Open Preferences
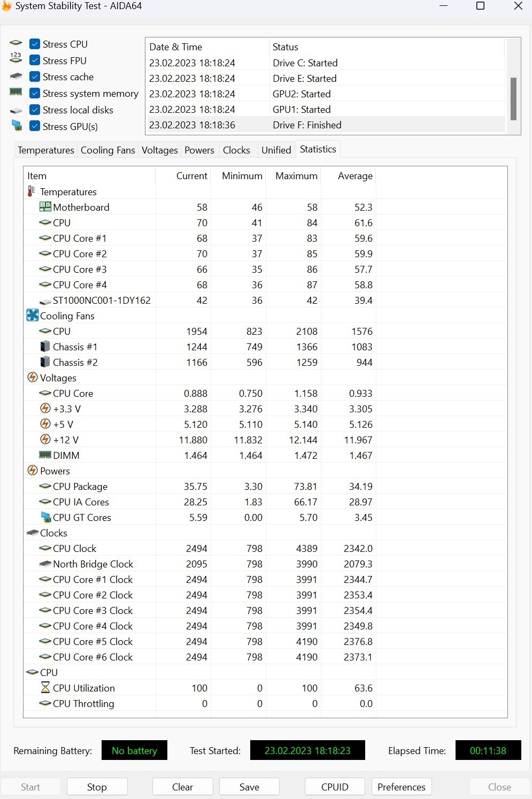The height and width of the screenshot is (799, 532). click(402, 787)
